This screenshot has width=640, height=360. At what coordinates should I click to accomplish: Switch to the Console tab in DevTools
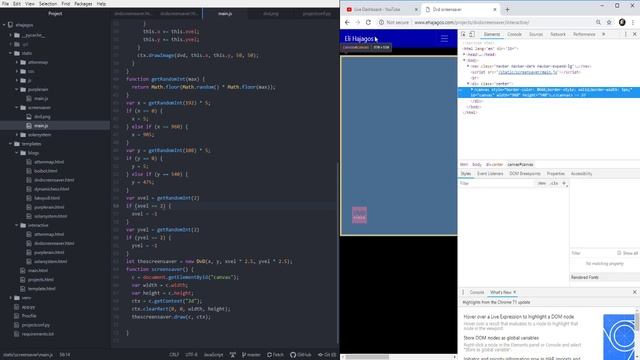pyautogui.click(x=514, y=34)
